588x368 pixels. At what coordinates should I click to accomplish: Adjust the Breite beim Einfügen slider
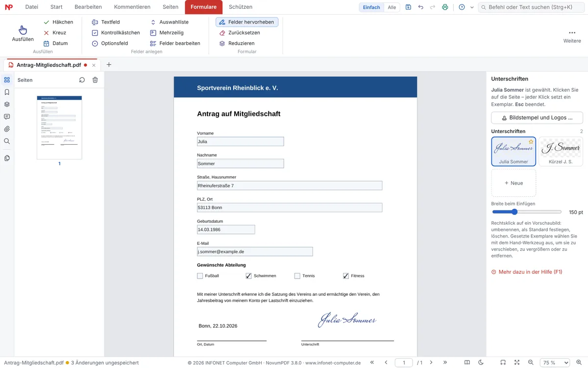point(527,212)
